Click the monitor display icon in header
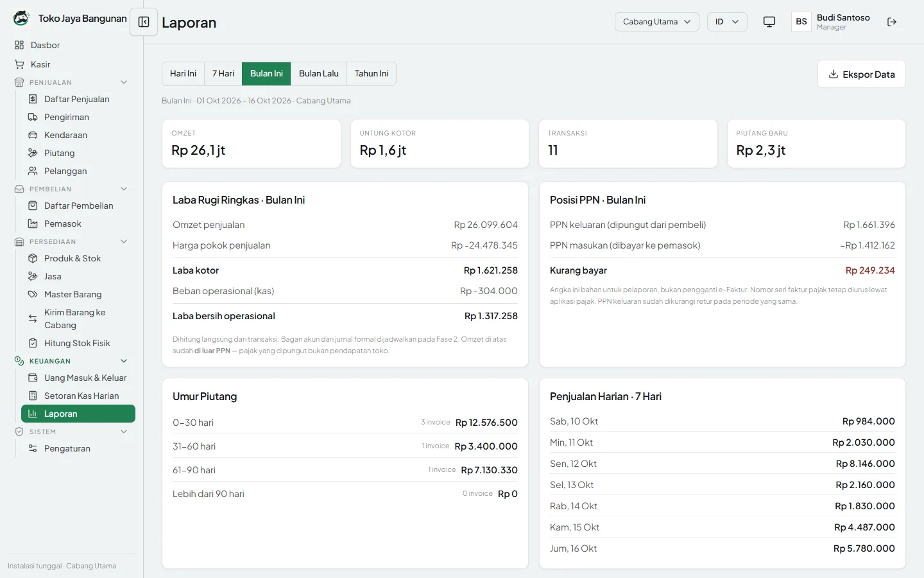The width and height of the screenshot is (924, 578). pos(769,22)
